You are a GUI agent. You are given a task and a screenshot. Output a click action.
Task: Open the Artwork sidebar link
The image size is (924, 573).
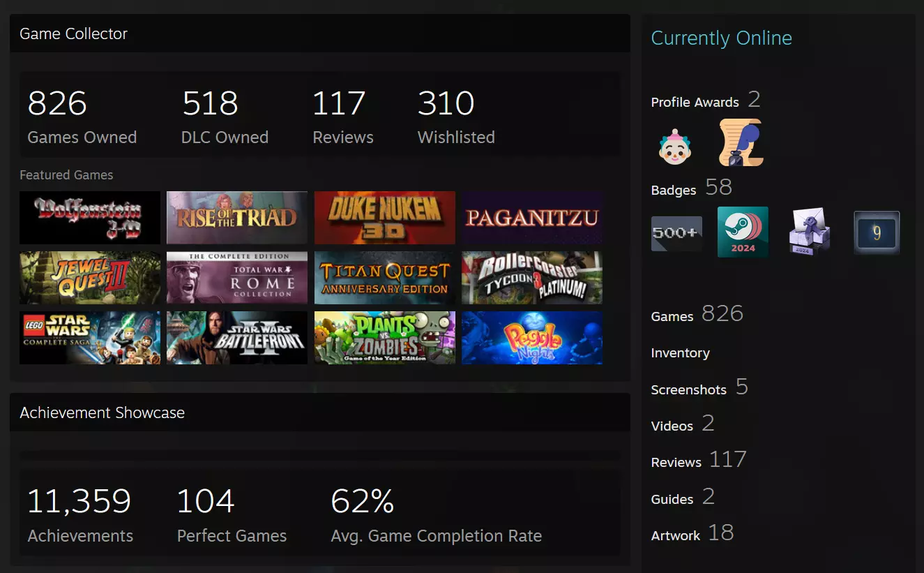click(x=692, y=534)
